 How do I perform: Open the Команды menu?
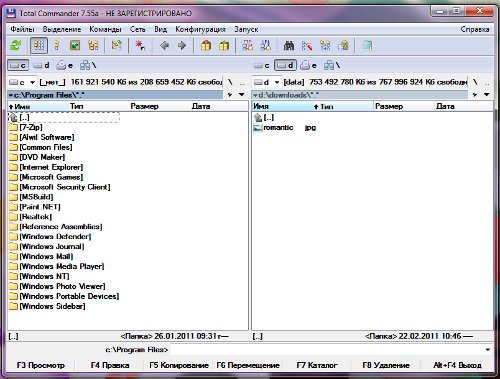click(x=105, y=29)
